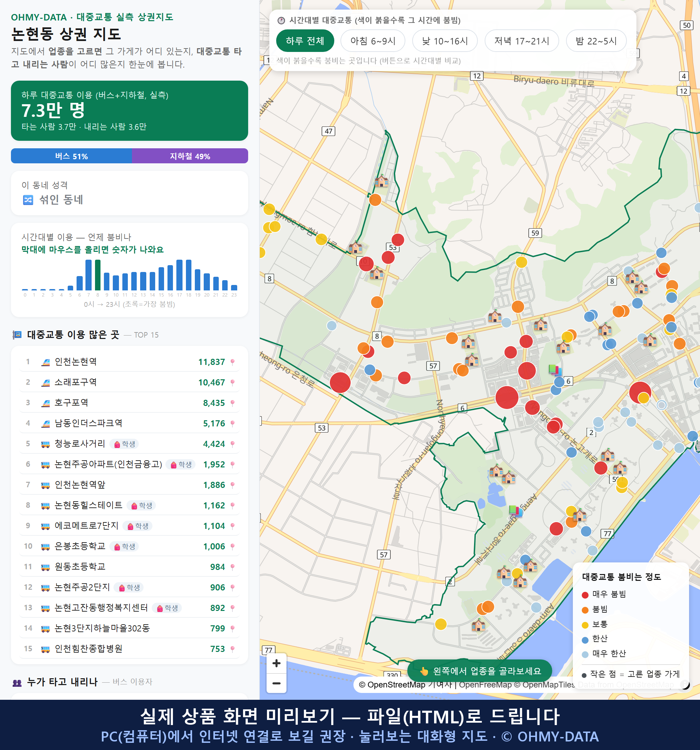Click the 이 동네 성격 card

(x=130, y=193)
